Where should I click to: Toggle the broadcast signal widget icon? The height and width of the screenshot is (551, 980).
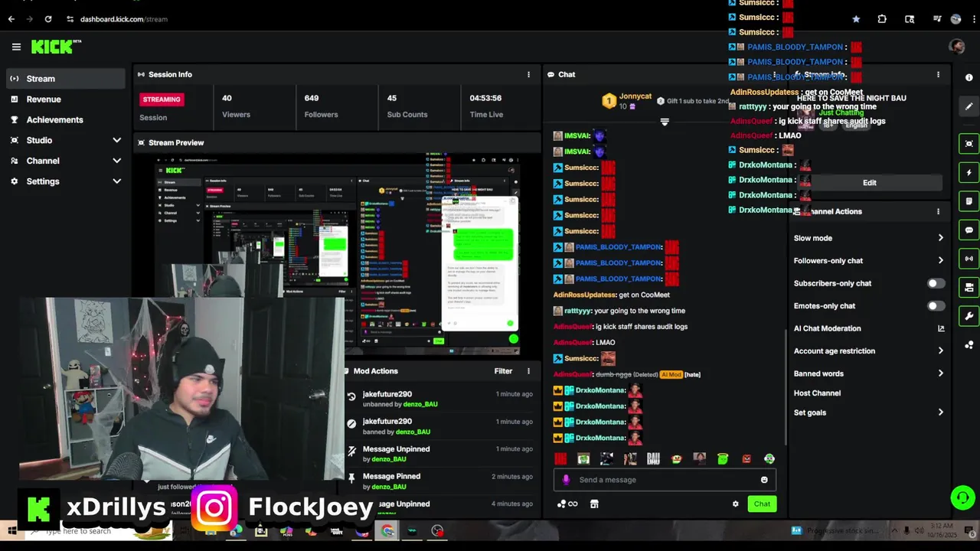[x=969, y=259]
